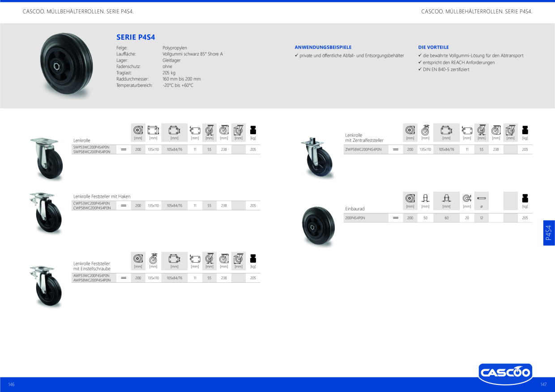
Task: Click the '-20°C bis +60°C' temperature range
Action: point(178,85)
